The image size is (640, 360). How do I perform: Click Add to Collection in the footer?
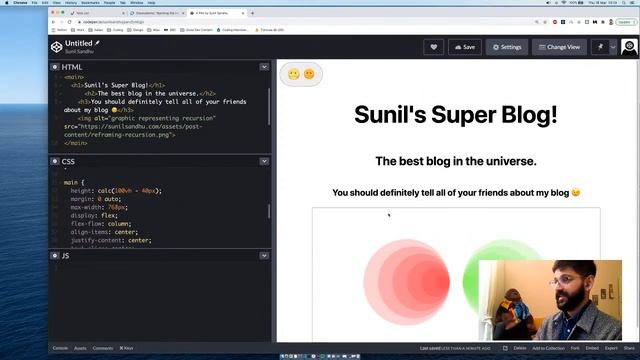pyautogui.click(x=548, y=348)
